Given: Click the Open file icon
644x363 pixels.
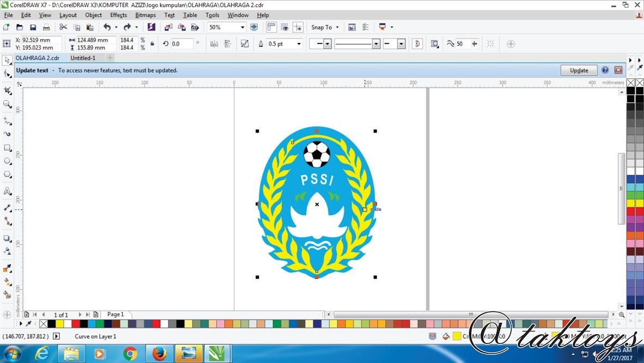Looking at the screenshot, I should coord(19,27).
